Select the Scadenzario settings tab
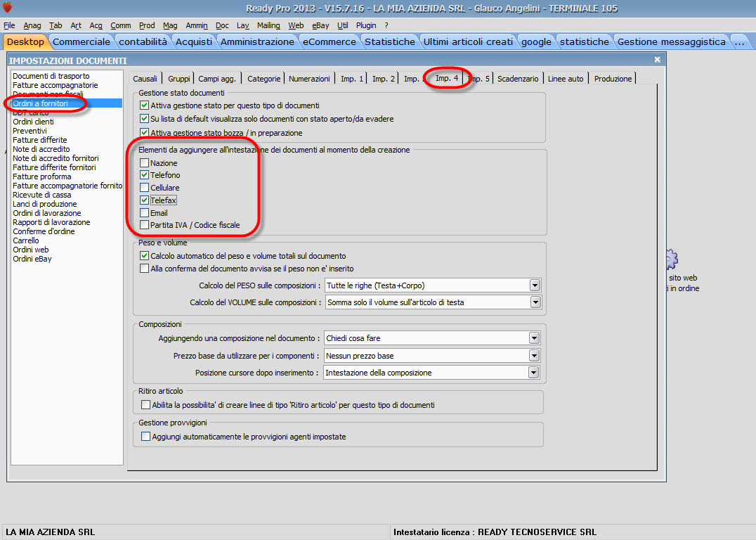 coord(518,79)
